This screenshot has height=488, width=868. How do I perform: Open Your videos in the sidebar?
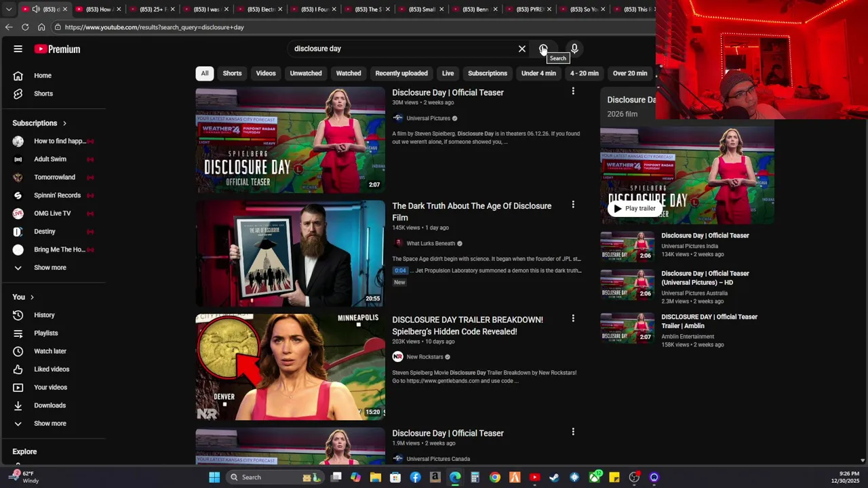click(x=53, y=387)
